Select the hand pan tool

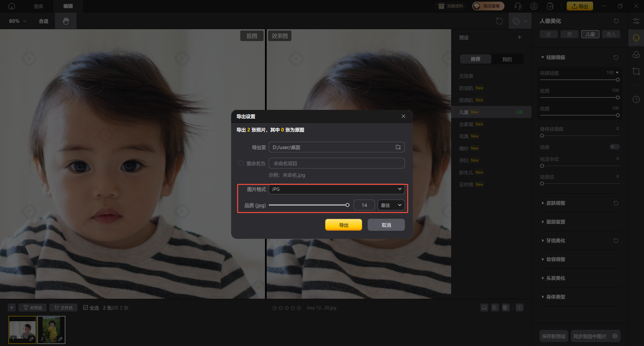tap(66, 21)
